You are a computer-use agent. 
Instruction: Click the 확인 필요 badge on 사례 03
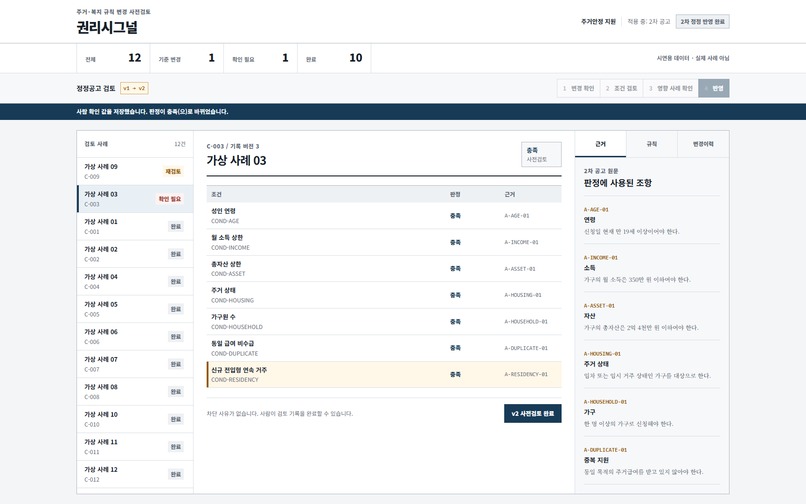[x=169, y=199]
